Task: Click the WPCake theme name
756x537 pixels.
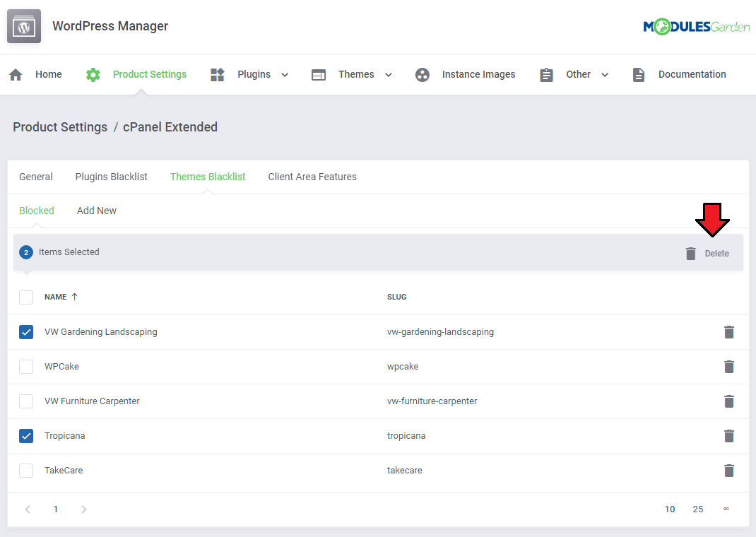Action: [x=61, y=366]
